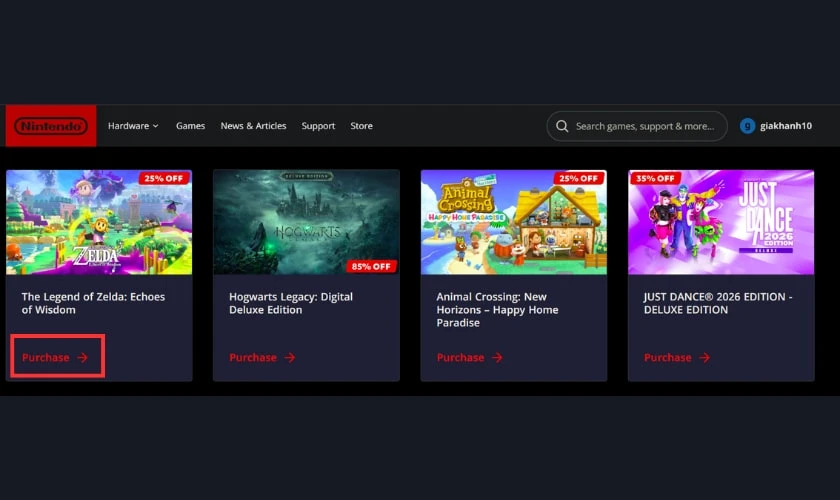Click The Legend of Zelda: Echoes of Wisdom title

[93, 303]
